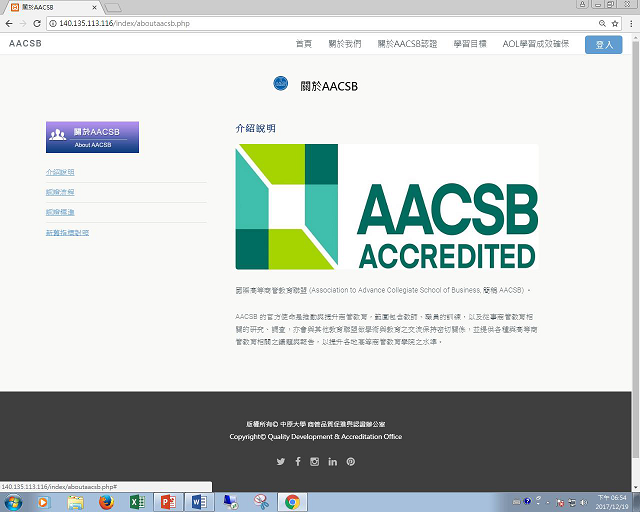The width and height of the screenshot is (640, 512).
Task: Switch to Chrome in the taskbar
Action: point(292,502)
